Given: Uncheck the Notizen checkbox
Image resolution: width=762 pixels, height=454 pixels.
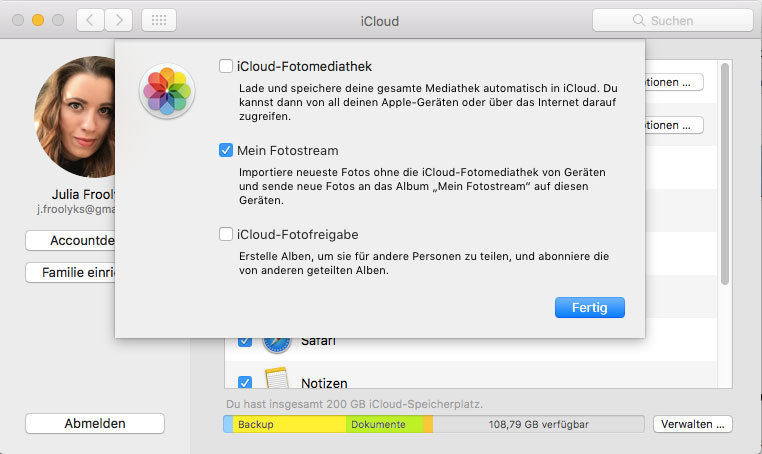Looking at the screenshot, I should (x=245, y=382).
